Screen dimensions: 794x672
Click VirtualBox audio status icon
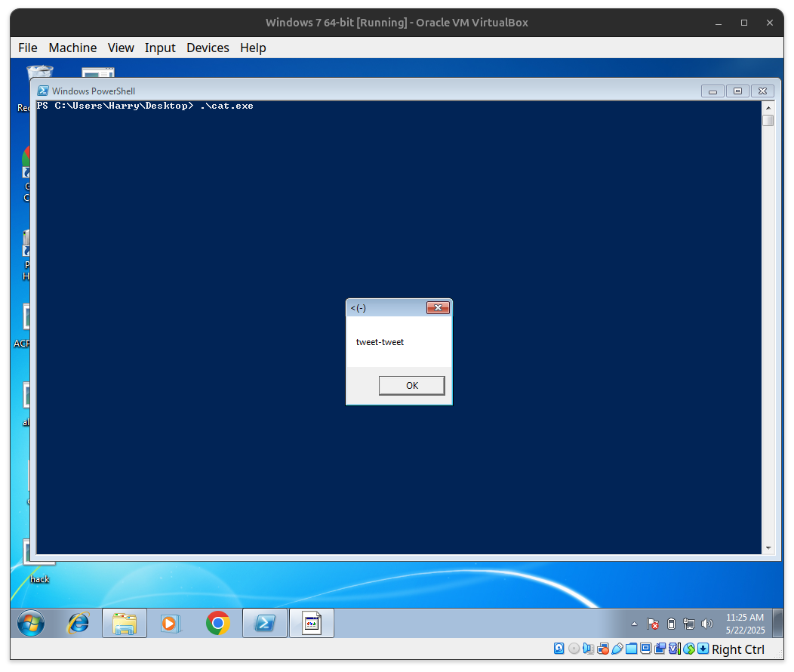coord(589,649)
